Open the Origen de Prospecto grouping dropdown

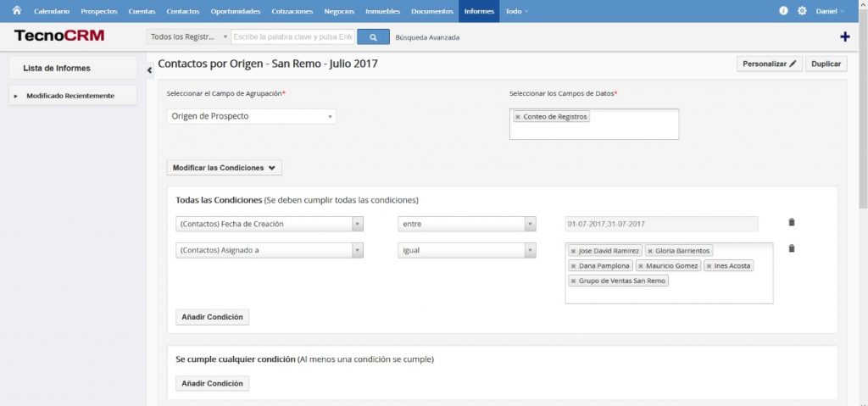pos(251,116)
